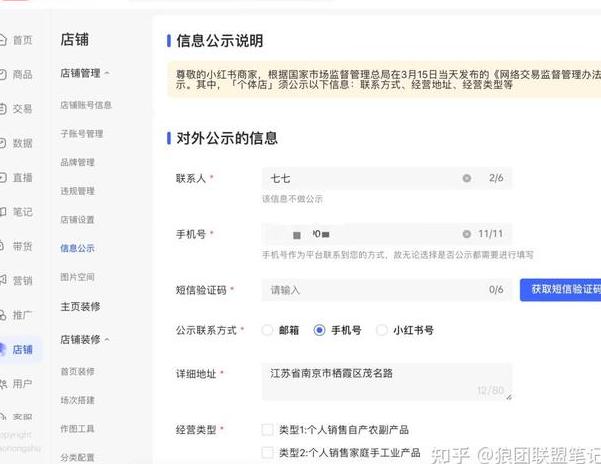Open the 推广 promotion section
This screenshot has height=464, width=601.
coord(17,315)
